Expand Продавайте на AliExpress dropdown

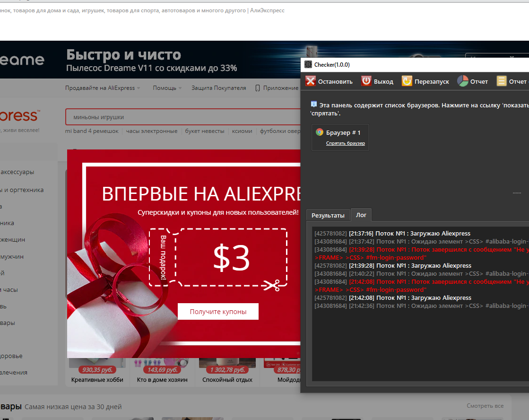point(103,88)
